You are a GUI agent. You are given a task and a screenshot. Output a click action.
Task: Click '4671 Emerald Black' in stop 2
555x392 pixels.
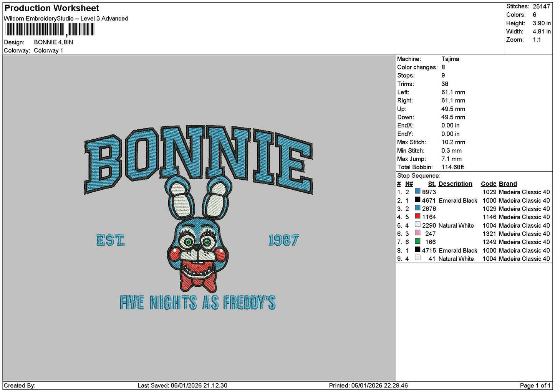click(x=450, y=200)
